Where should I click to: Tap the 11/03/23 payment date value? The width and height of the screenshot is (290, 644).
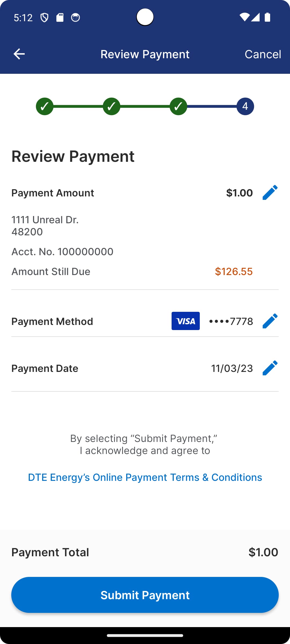pyautogui.click(x=232, y=368)
